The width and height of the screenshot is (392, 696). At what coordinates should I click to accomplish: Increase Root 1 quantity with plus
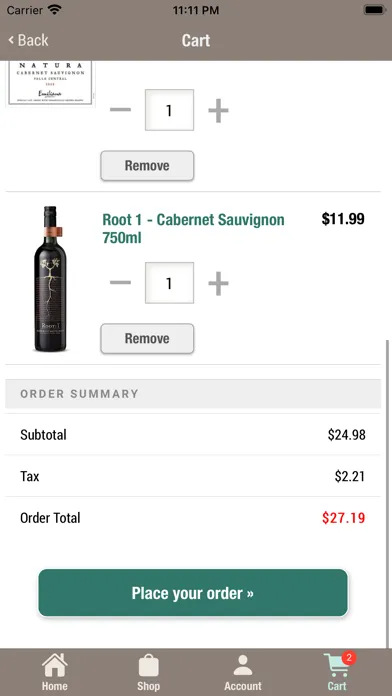218,283
